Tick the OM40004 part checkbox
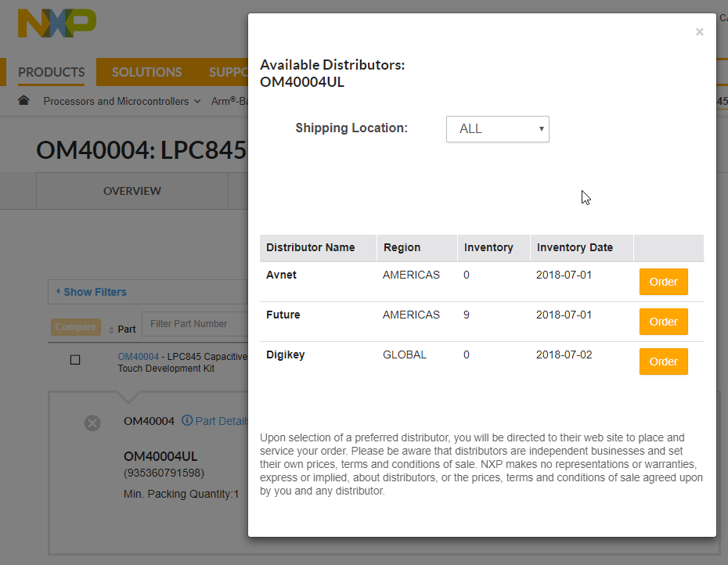Viewport: 728px width, 565px height. pos(75,360)
